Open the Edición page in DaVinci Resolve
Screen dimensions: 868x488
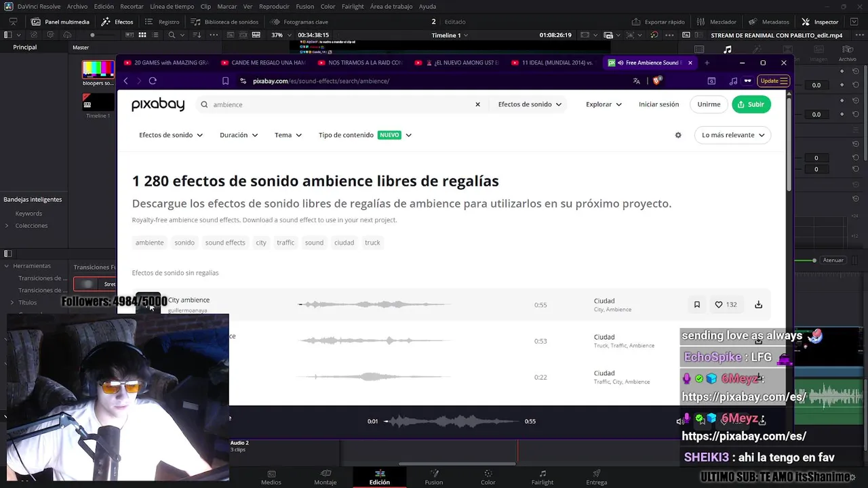pos(380,478)
